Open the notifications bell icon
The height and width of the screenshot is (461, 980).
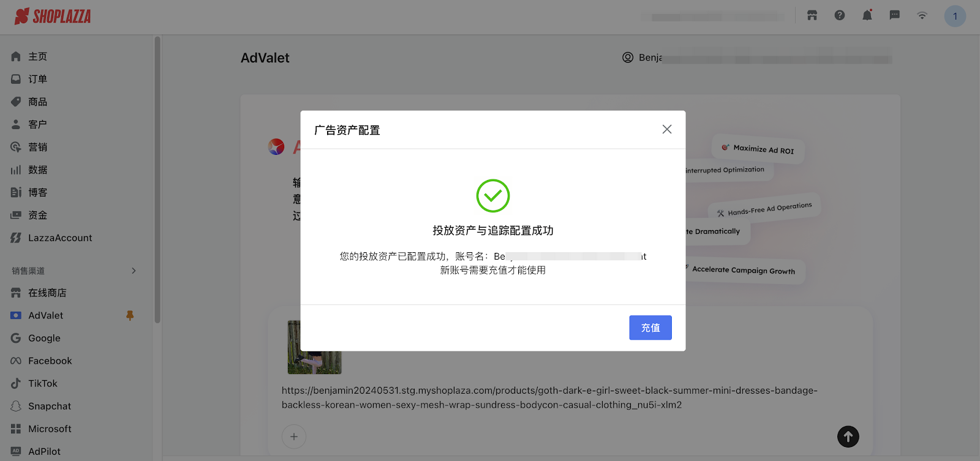point(867,15)
